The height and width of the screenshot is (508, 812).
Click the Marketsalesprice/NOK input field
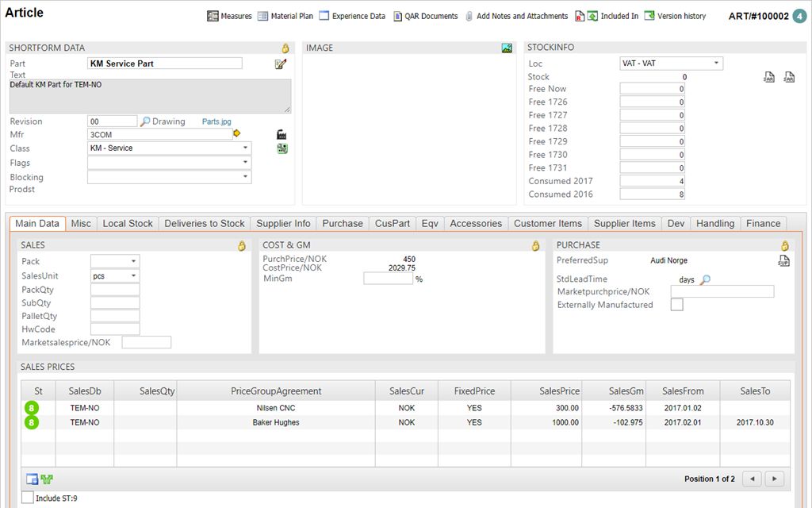(x=146, y=343)
